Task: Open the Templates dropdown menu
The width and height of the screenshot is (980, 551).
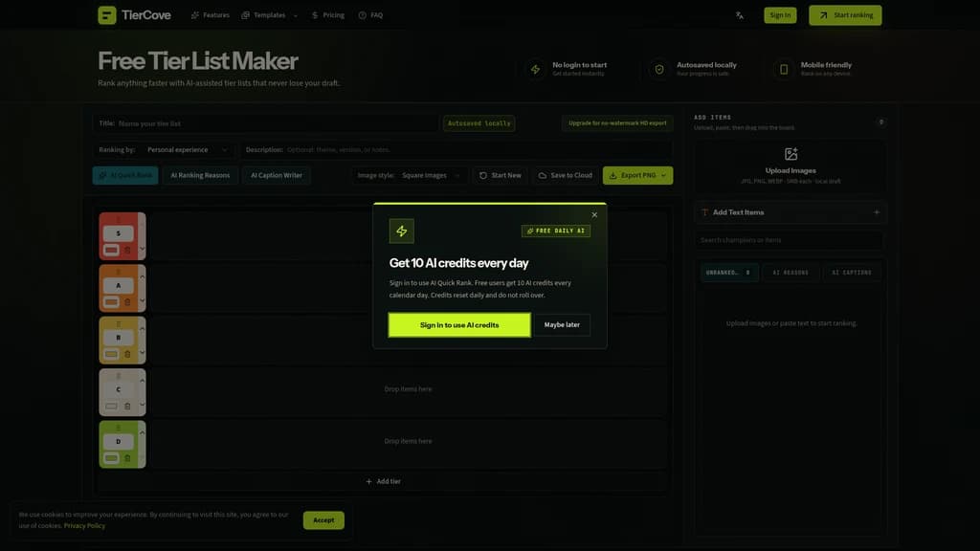Action: (269, 15)
